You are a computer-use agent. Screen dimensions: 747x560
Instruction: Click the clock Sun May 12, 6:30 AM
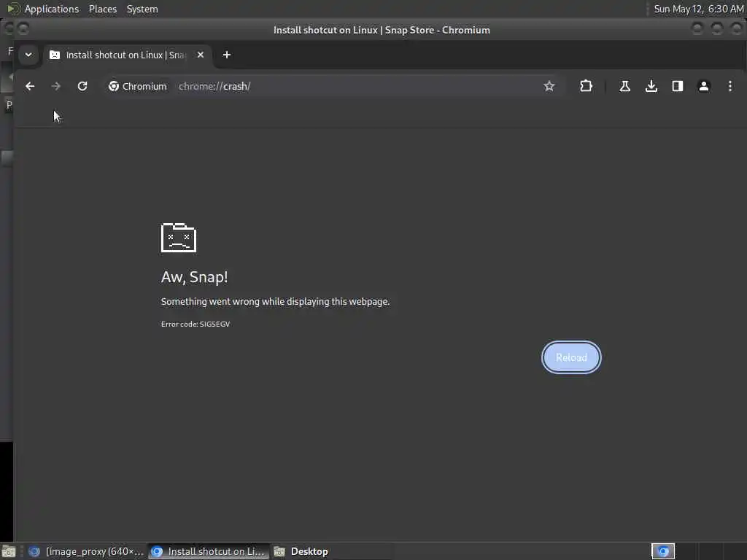698,9
